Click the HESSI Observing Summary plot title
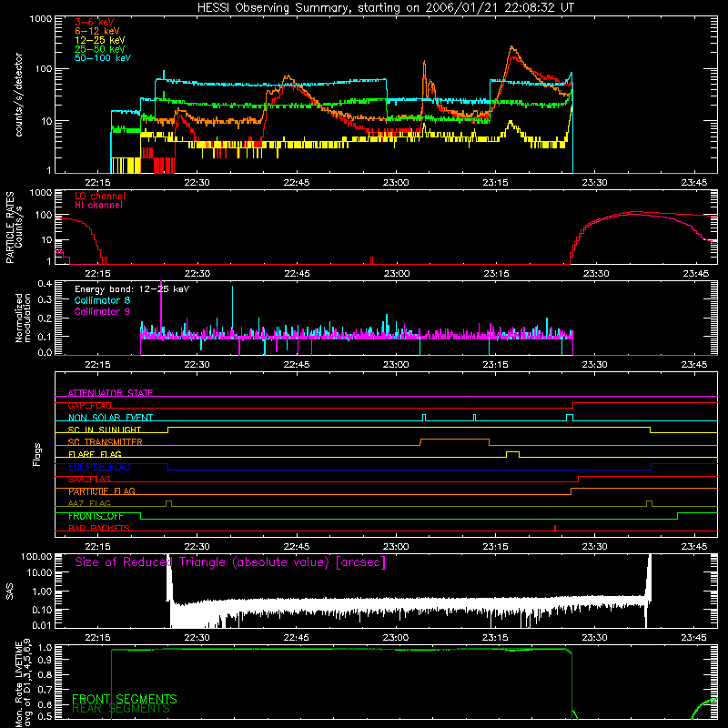Screen dimensions: 728x728 pos(385,8)
